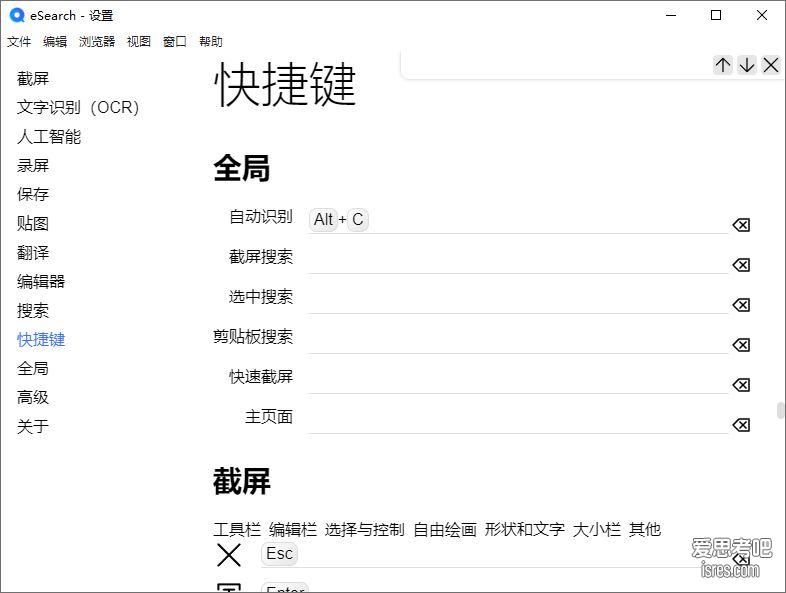Click the eSearch app logo in title bar
This screenshot has width=786, height=593.
pos(17,16)
